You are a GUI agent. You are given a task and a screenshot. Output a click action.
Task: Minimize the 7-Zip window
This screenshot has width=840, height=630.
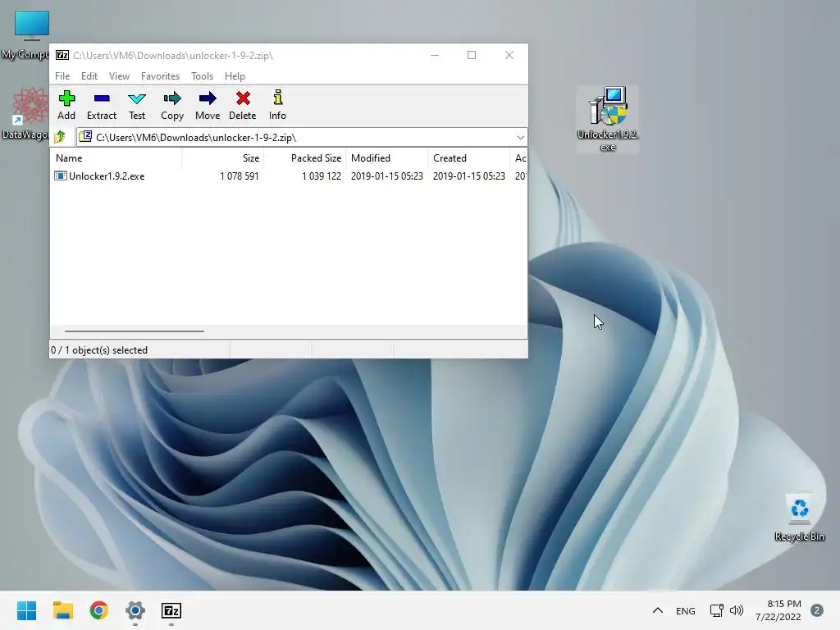point(435,55)
